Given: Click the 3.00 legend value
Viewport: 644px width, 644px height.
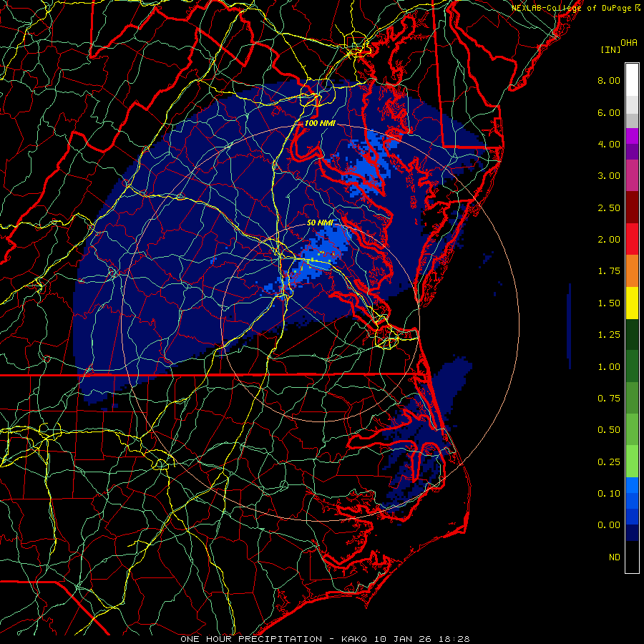Looking at the screenshot, I should pyautogui.click(x=609, y=176).
